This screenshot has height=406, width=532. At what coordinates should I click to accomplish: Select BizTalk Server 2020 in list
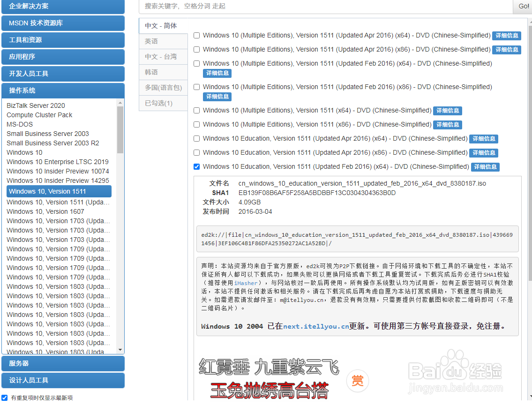pos(36,105)
